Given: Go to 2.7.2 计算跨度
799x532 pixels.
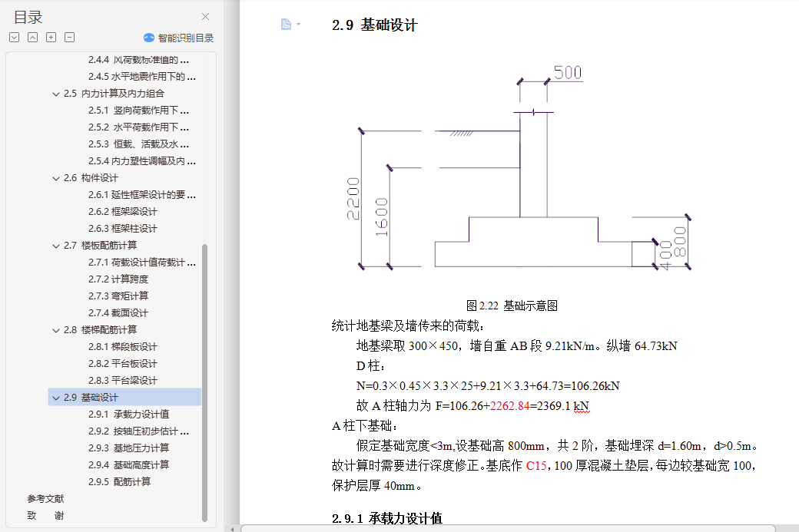Looking at the screenshot, I should (x=118, y=279).
